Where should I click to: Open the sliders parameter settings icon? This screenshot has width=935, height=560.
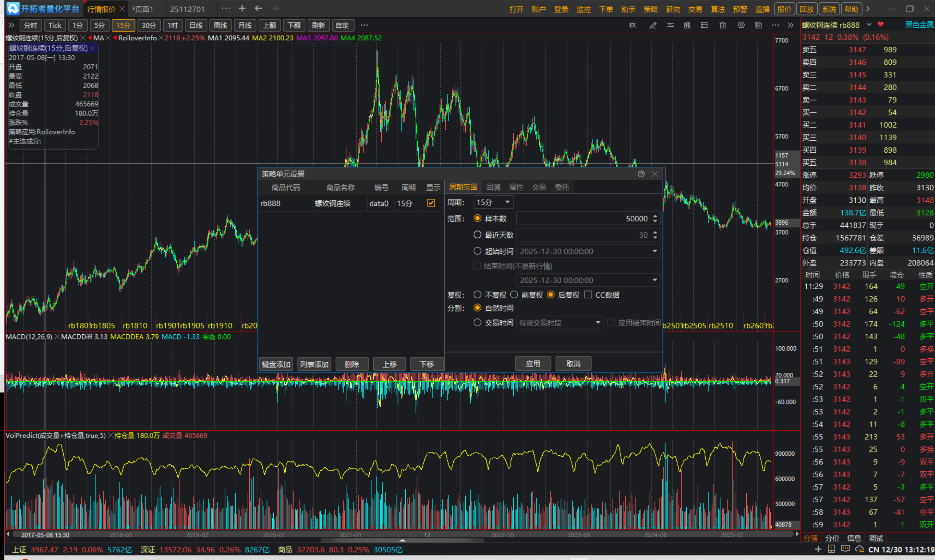670,25
